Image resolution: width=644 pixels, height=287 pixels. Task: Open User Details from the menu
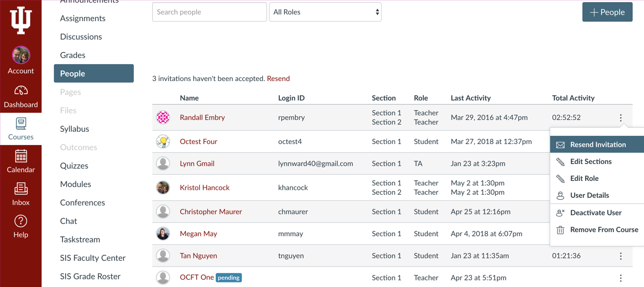[x=597, y=195]
